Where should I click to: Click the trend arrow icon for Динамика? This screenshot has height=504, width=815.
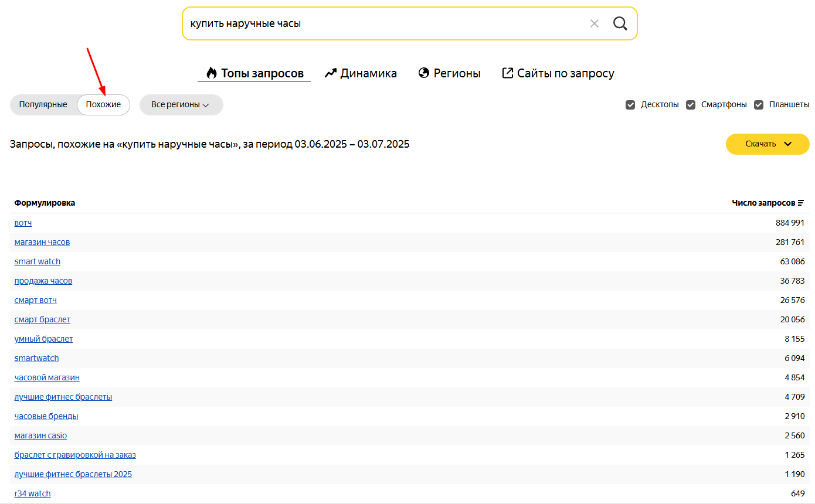[x=331, y=73]
